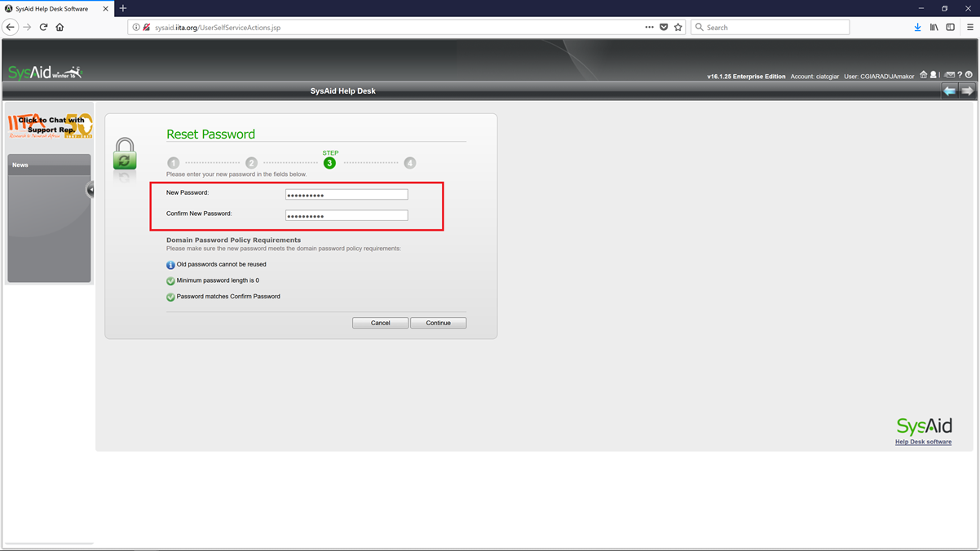Image resolution: width=980 pixels, height=551 pixels.
Task: Collapse the News sidebar using its arrow
Action: [90, 190]
